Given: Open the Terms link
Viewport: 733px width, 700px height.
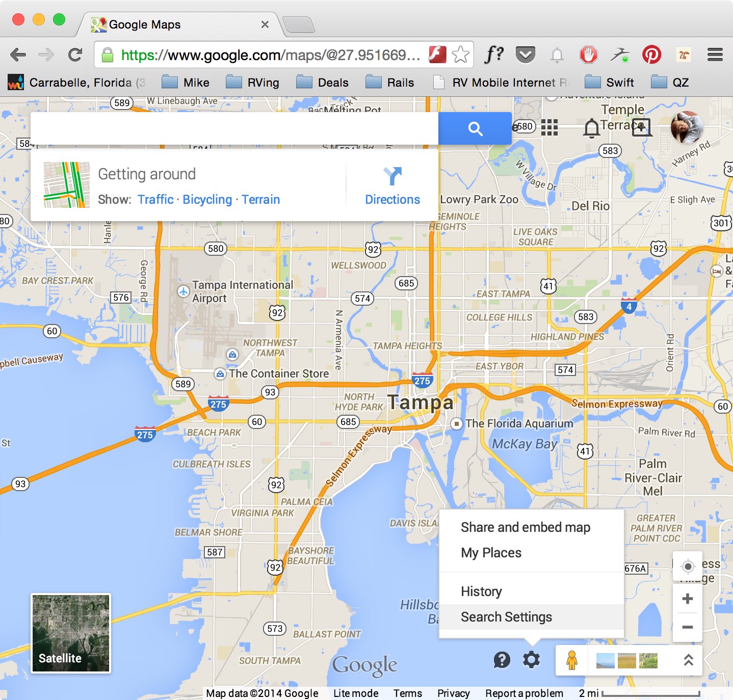Looking at the screenshot, I should pos(408,693).
